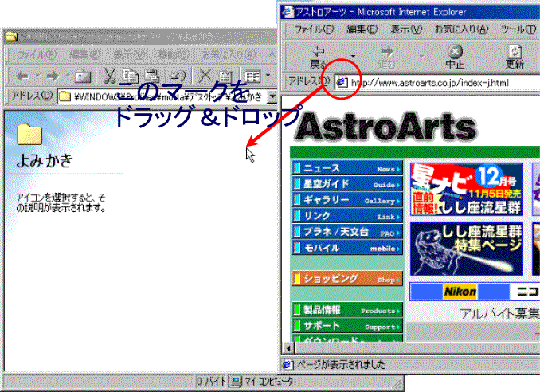Viewport: 540px width, 392px height.
Task: Click the Cut scissors icon in folder toolbar
Action: pos(109,76)
